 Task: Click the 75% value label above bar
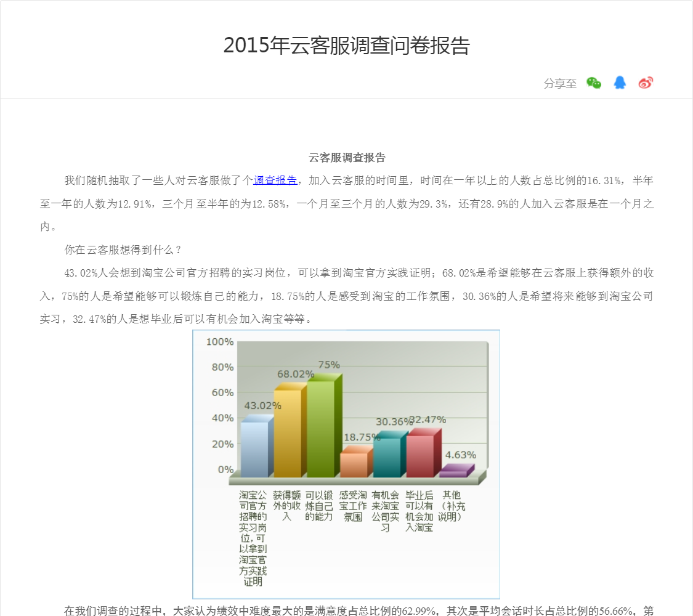(x=329, y=365)
